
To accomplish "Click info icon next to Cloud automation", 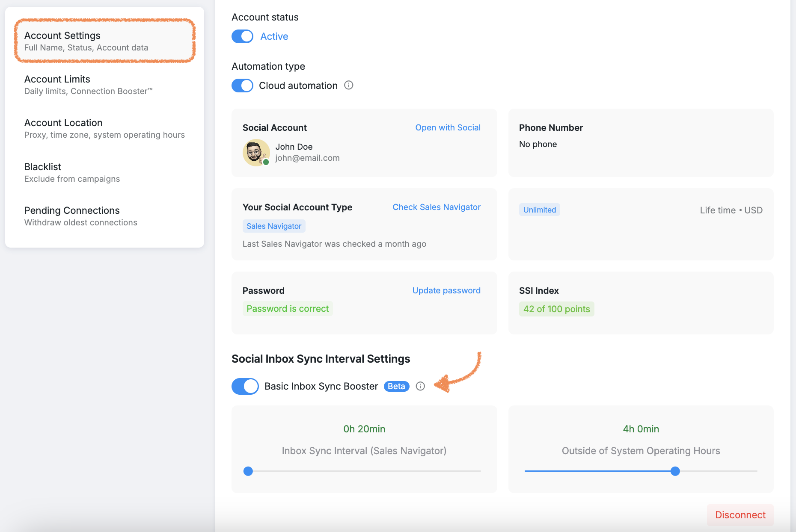I will click(x=349, y=85).
